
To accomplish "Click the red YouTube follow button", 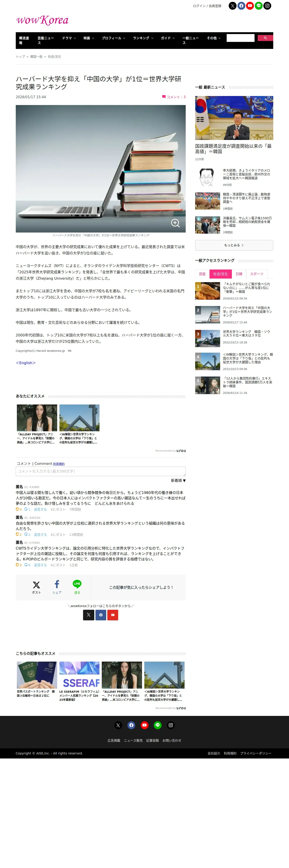I will (113, 615).
